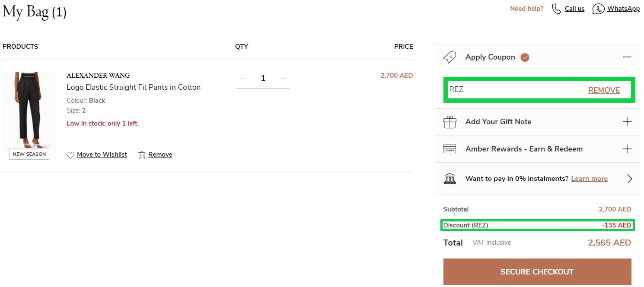Increase the pants quantity with the plus control
644x287 pixels.
283,78
